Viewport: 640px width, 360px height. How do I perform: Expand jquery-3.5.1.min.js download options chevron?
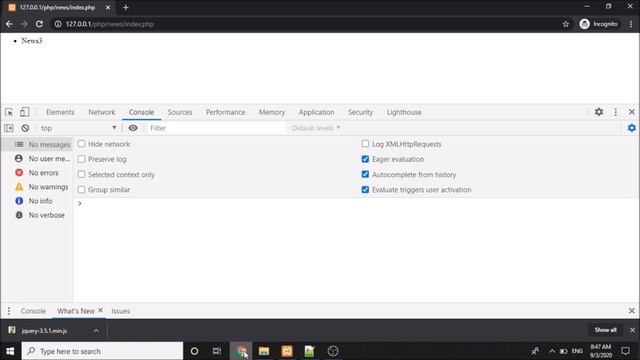pos(96,331)
